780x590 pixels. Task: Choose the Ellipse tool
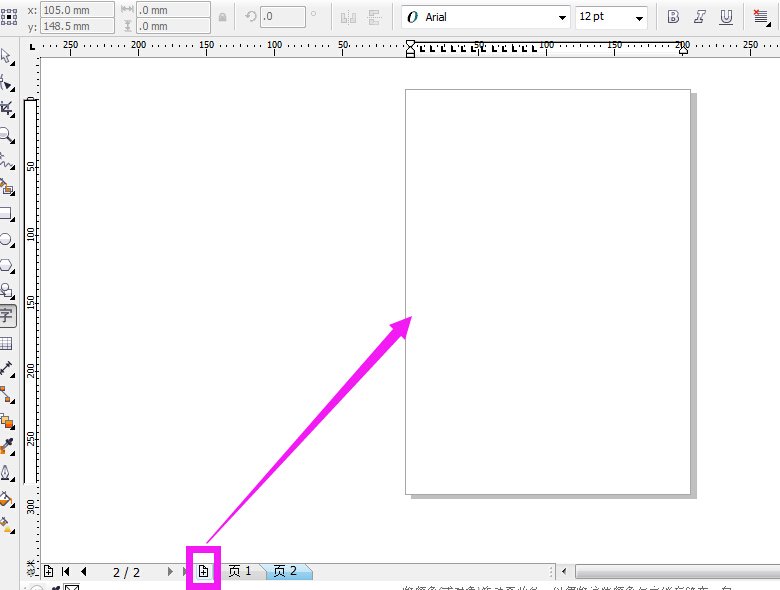(6, 240)
